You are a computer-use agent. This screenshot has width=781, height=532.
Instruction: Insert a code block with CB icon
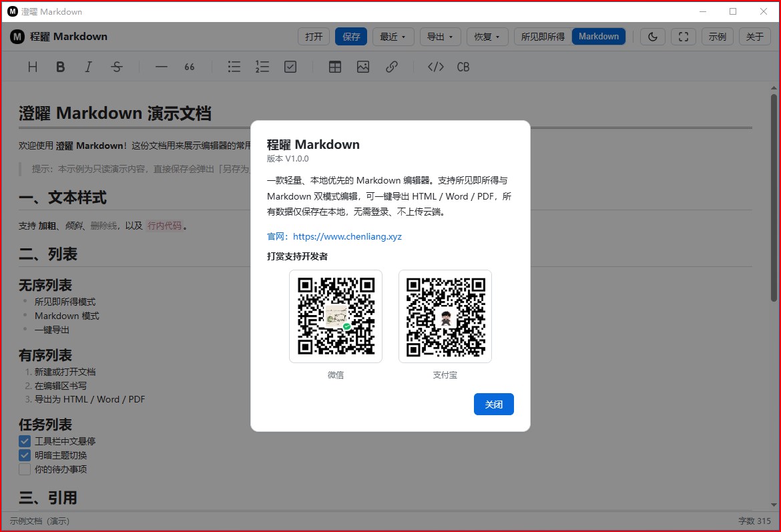click(x=463, y=67)
